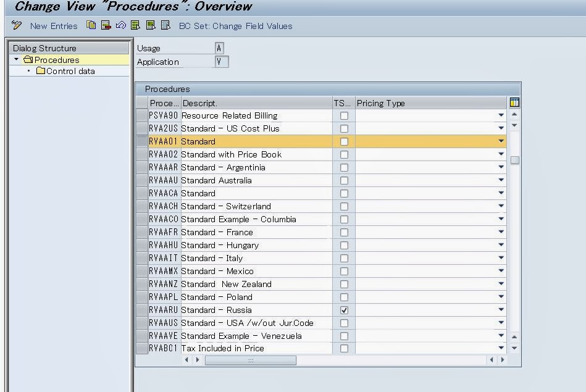Click 'Standard - Switzerland' description
Viewport: 586px width, 392px height.
click(x=226, y=206)
